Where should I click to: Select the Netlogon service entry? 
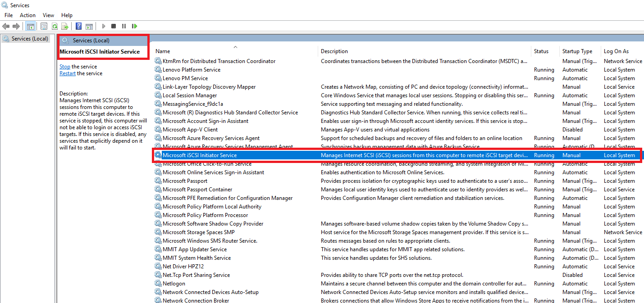click(x=175, y=283)
